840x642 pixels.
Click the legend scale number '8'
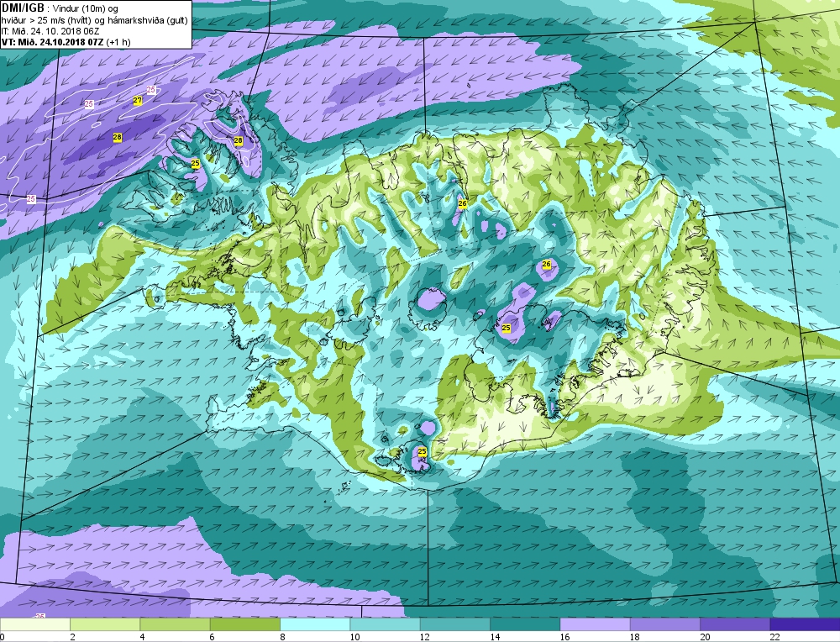pyautogui.click(x=282, y=637)
